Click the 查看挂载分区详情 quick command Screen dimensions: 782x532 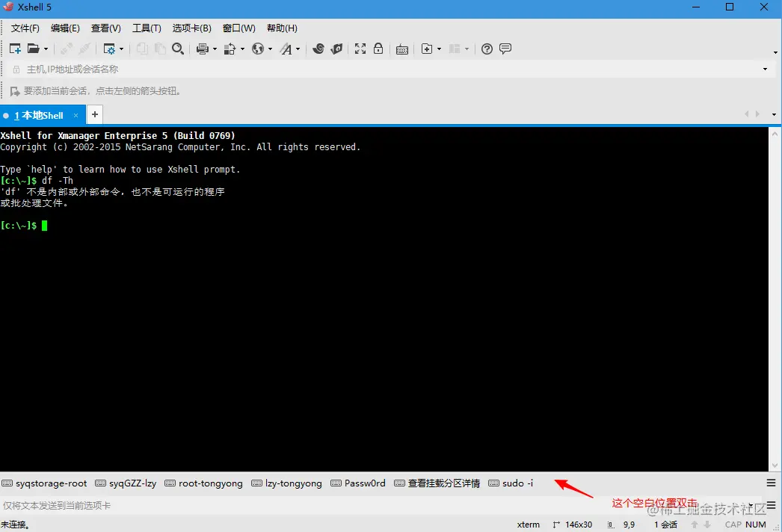pyautogui.click(x=437, y=483)
